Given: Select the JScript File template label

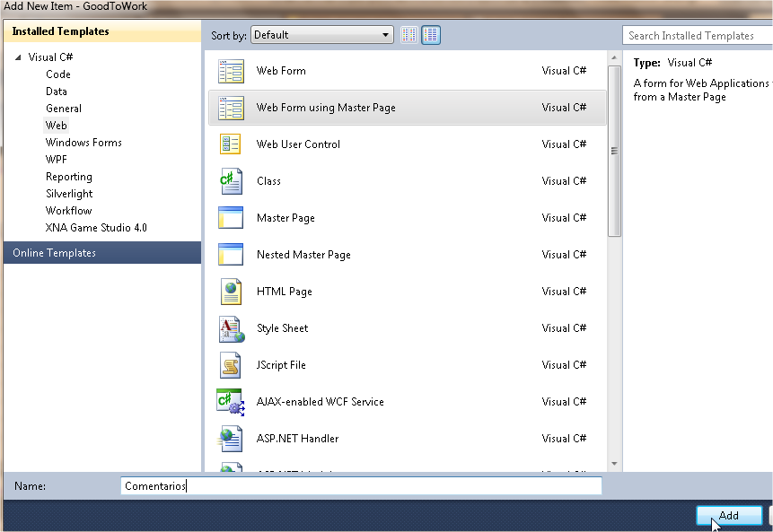Looking at the screenshot, I should (x=281, y=365).
